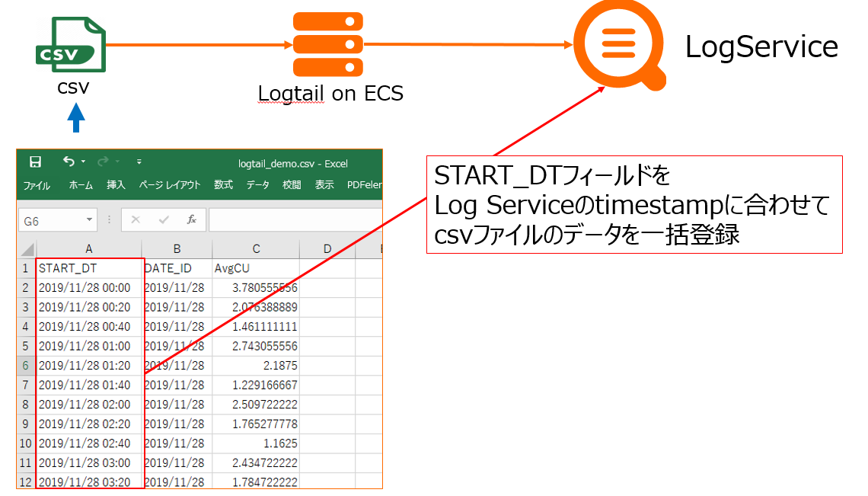Switch to the 校閲 ribbon tab
The width and height of the screenshot is (868, 496).
pos(292,185)
